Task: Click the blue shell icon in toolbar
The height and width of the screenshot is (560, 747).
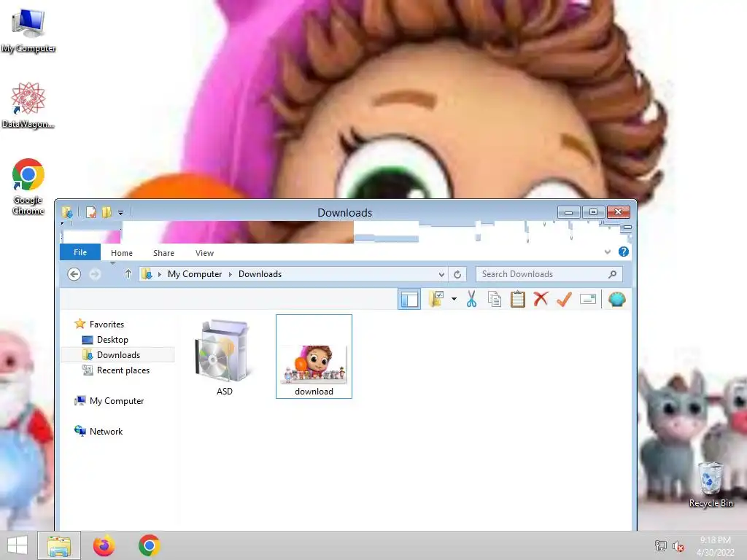Action: [616, 300]
